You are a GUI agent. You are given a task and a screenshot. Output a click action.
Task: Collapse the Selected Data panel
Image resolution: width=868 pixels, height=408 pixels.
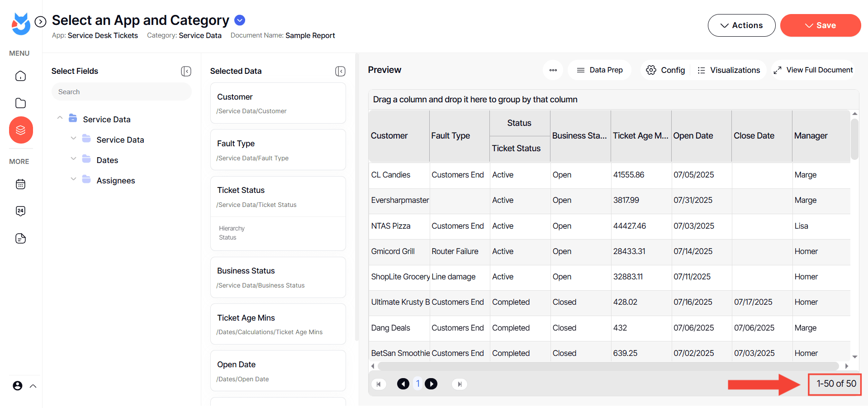pyautogui.click(x=340, y=71)
